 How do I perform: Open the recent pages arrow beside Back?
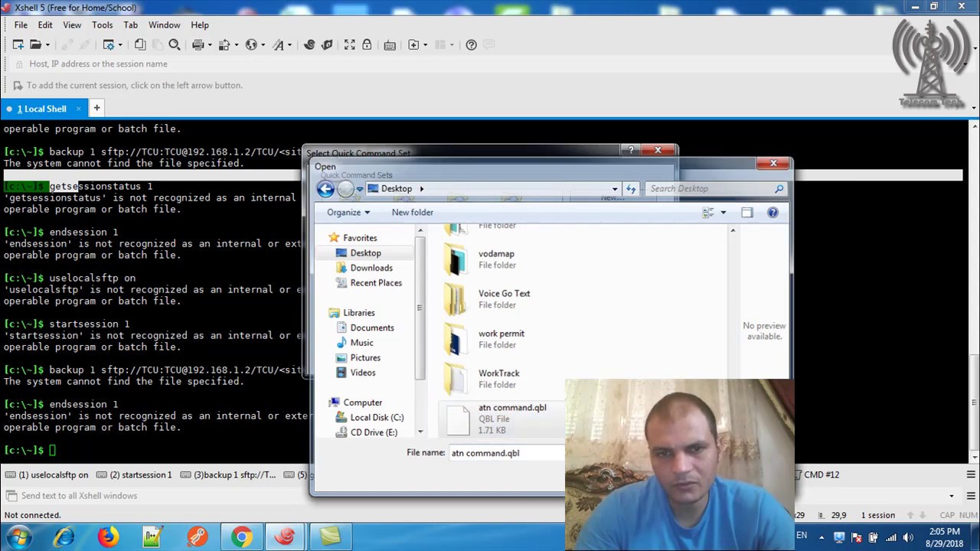tap(360, 189)
